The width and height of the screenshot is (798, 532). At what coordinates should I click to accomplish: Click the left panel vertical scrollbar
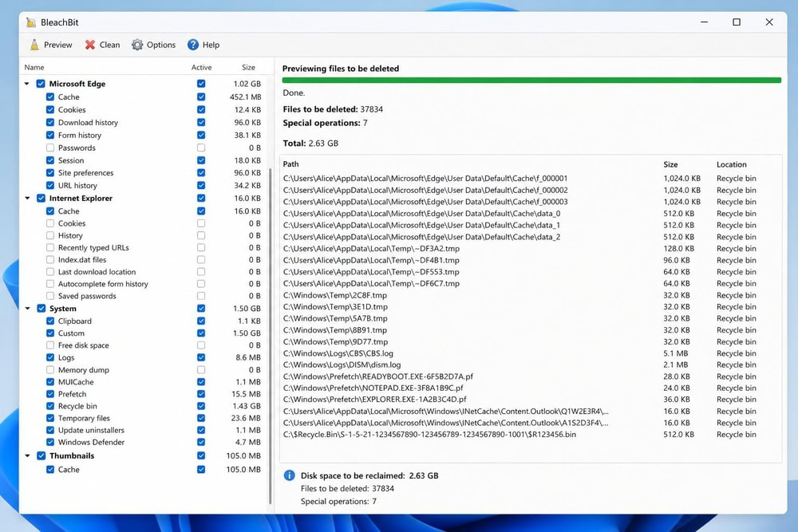tap(271, 336)
